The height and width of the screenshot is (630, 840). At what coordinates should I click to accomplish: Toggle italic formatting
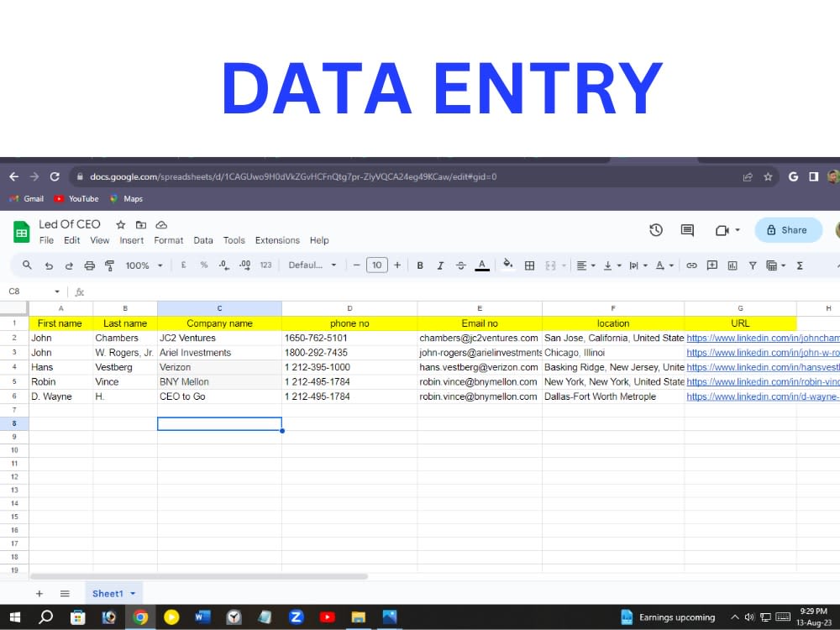(x=440, y=265)
